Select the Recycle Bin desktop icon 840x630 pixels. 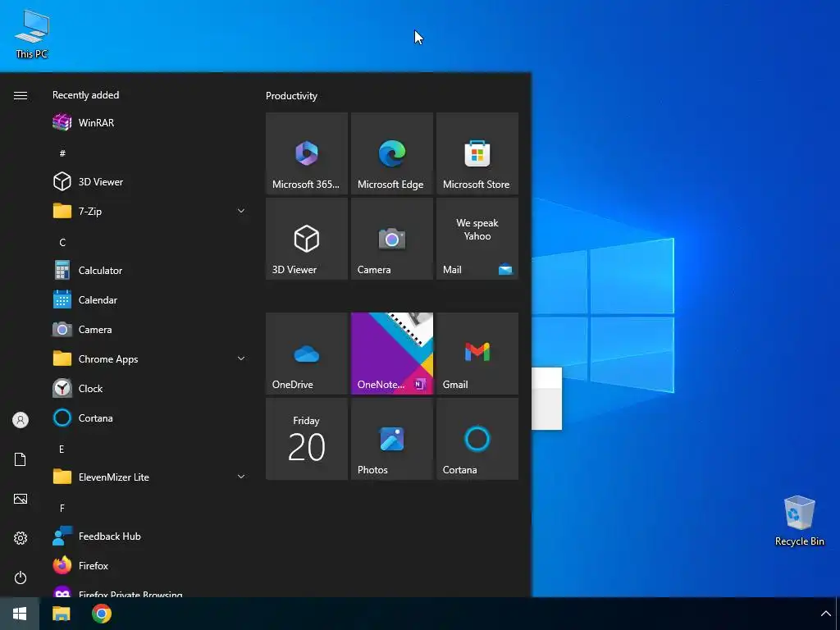coord(799,521)
